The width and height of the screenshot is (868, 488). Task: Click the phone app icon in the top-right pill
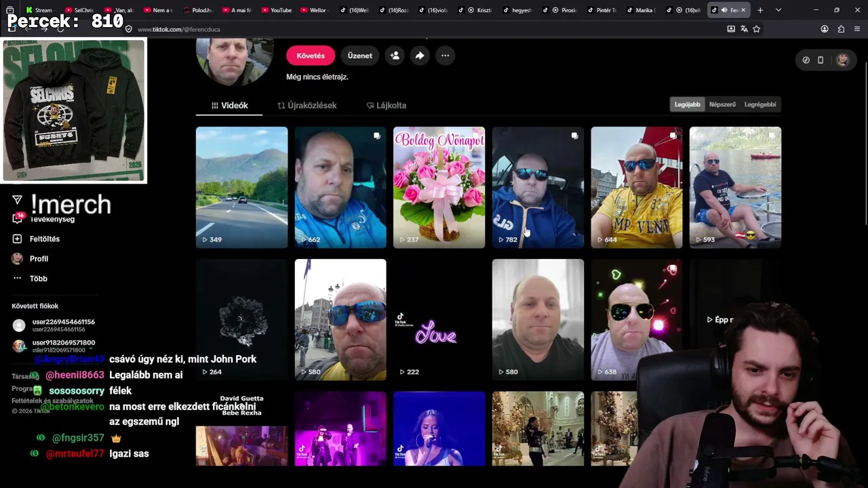[x=821, y=60]
